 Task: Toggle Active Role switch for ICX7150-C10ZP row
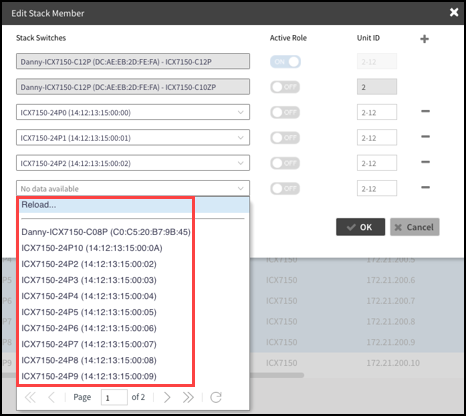(285, 87)
